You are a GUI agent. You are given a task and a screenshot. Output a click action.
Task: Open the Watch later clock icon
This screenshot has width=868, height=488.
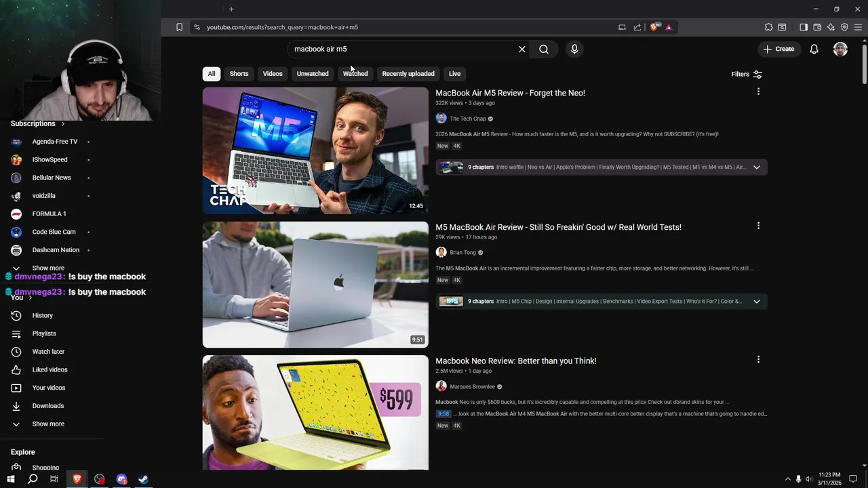(x=16, y=352)
